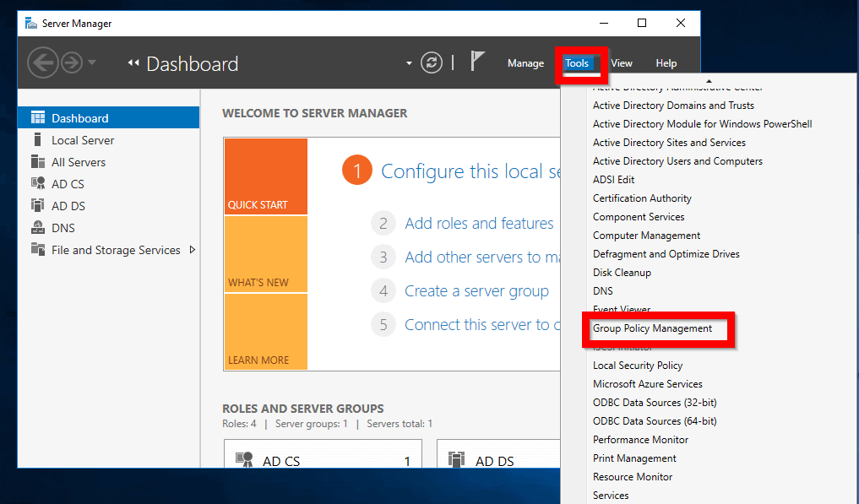Click Server Manager title bar icon
859x504 pixels.
pos(31,23)
